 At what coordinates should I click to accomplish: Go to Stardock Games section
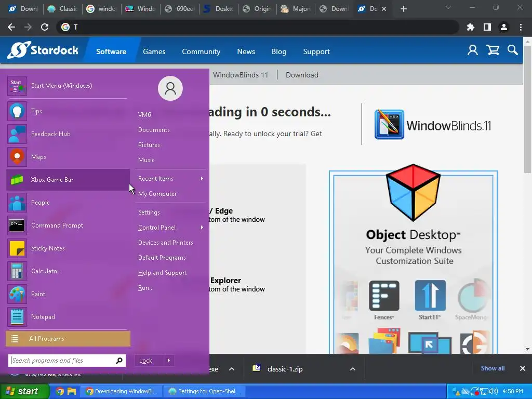coord(154,51)
